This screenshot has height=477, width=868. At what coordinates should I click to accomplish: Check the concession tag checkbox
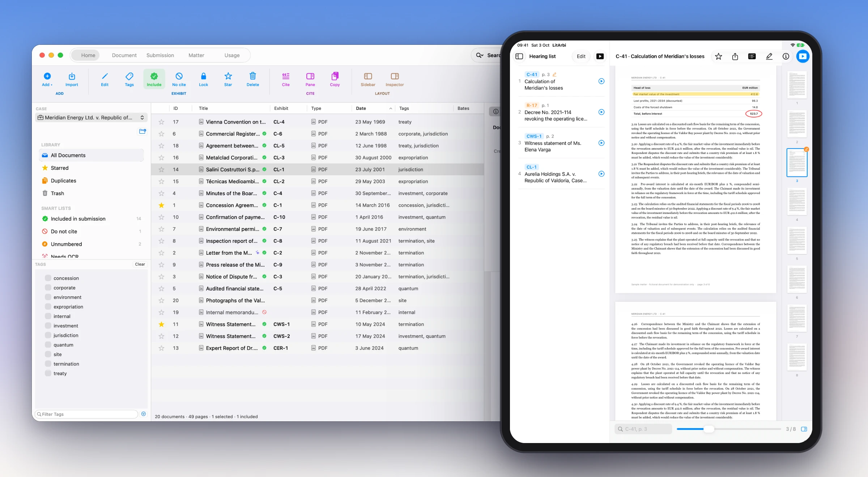[48, 278]
